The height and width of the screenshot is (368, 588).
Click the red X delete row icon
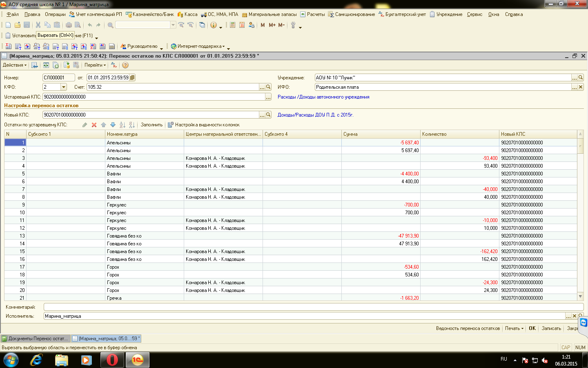(94, 125)
